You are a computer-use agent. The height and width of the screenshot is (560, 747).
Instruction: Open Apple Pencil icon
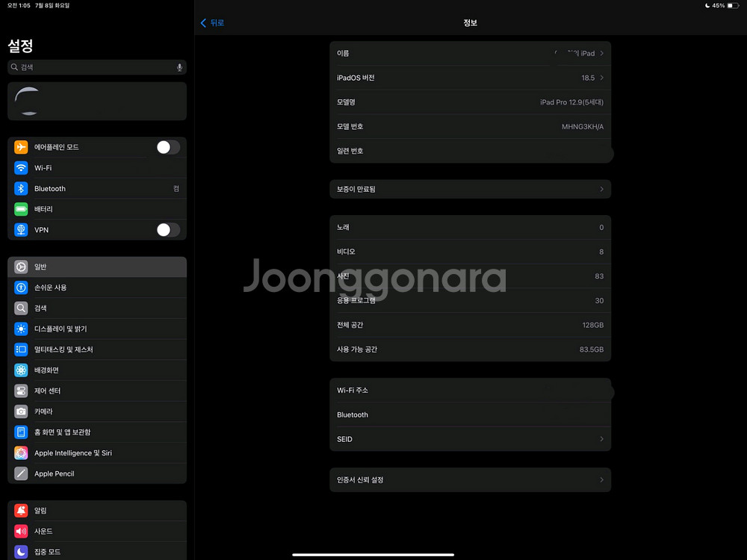[21, 474]
